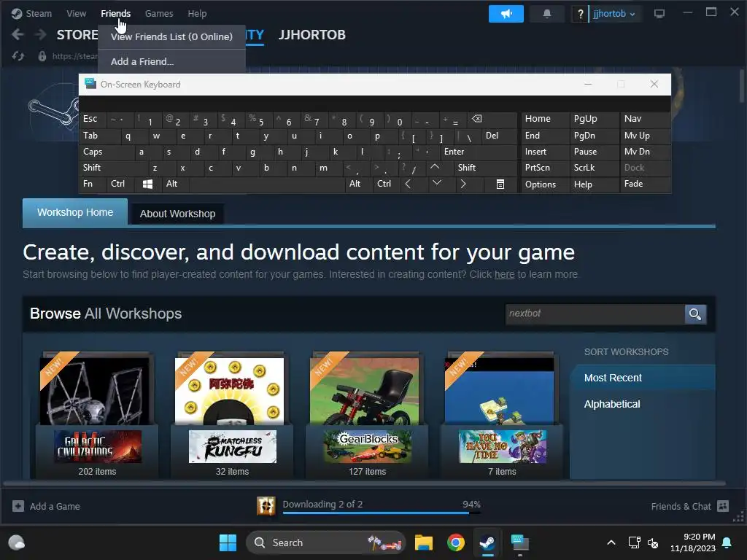Viewport: 747px width, 560px height.
Task: Click the downloading game icon
Action: coord(266,506)
